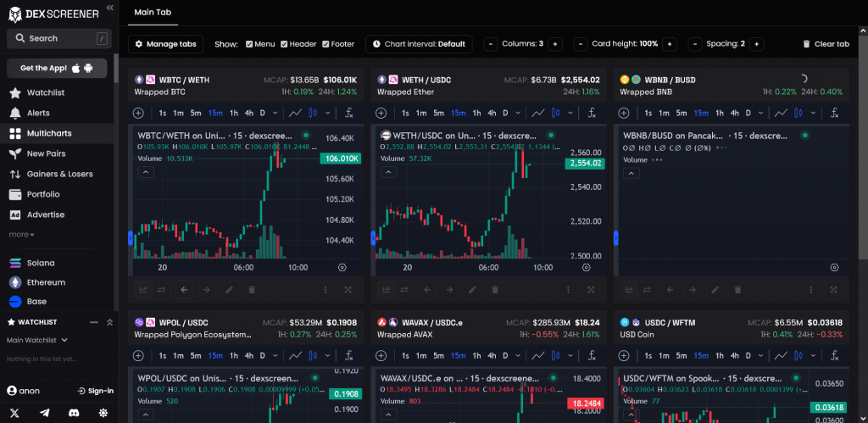Open settings gear in sidebar footer
Screen dimensions: 868x423
pyautogui.click(x=103, y=413)
